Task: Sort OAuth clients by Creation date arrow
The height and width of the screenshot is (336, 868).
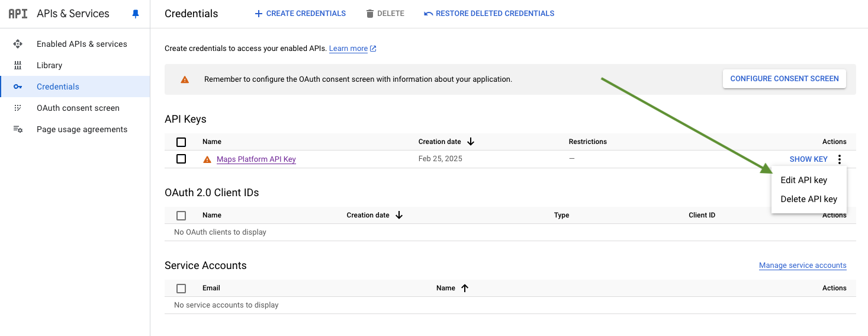Action: (x=399, y=215)
